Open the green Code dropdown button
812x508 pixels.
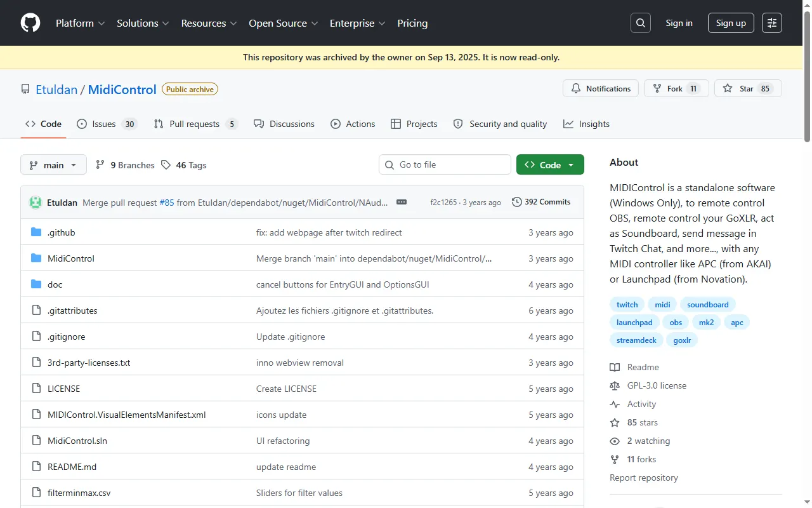[x=550, y=165]
